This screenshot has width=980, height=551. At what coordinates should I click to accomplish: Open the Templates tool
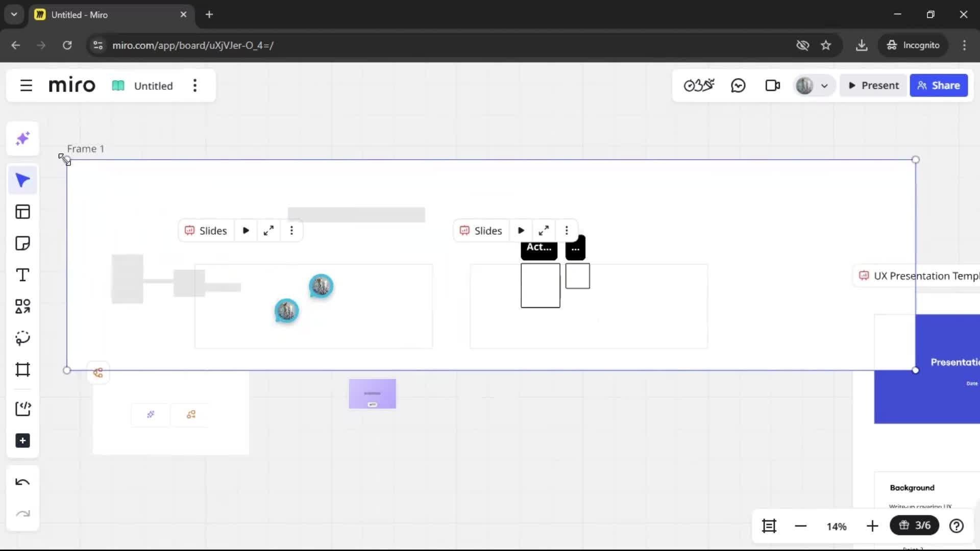[x=22, y=212]
